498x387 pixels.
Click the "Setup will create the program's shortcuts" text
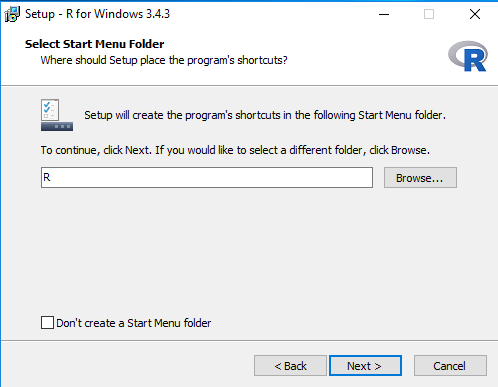[182, 115]
